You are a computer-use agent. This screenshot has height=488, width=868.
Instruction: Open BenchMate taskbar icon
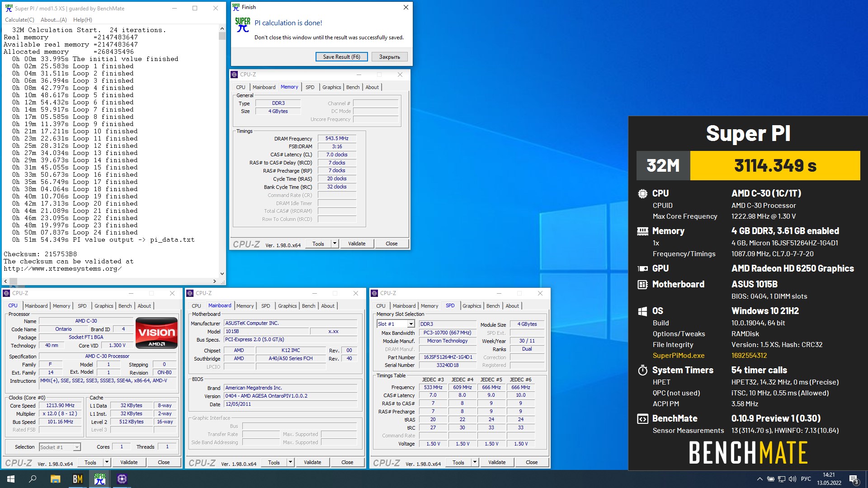[78, 479]
